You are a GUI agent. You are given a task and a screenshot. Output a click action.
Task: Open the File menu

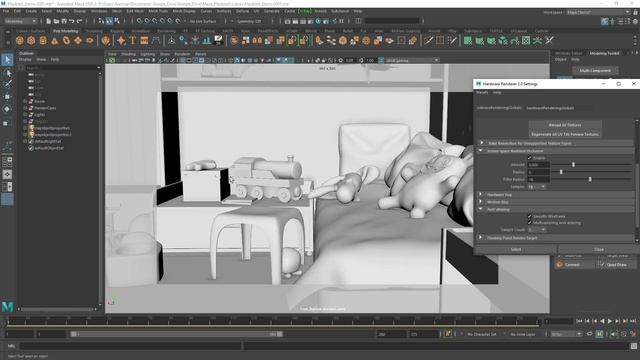(x=6, y=11)
